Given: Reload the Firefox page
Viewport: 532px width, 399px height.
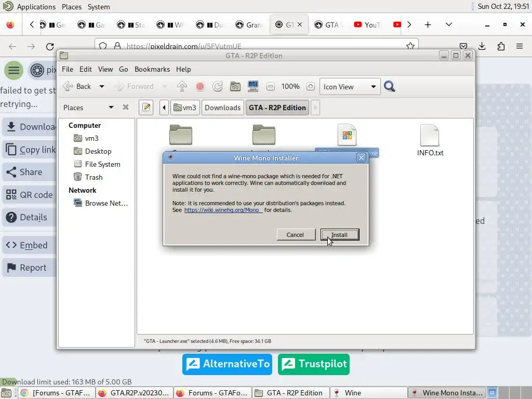Looking at the screenshot, I should pyautogui.click(x=50, y=46).
